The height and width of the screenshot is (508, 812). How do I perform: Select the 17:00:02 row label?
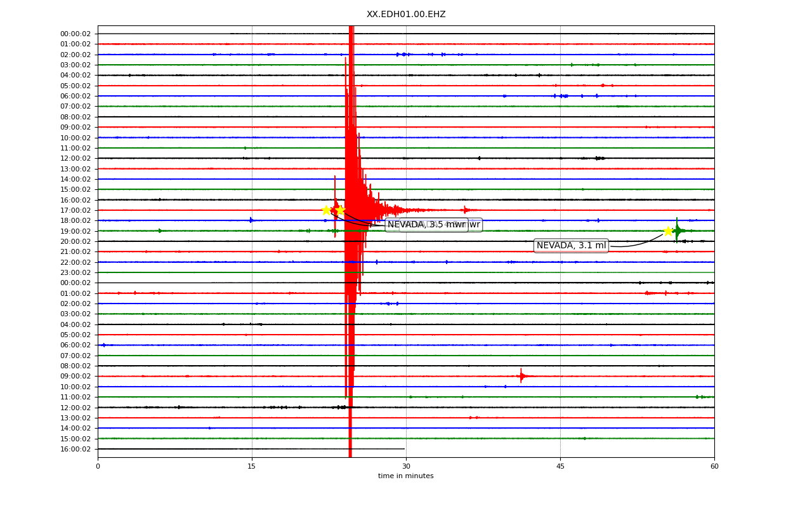[75, 210]
